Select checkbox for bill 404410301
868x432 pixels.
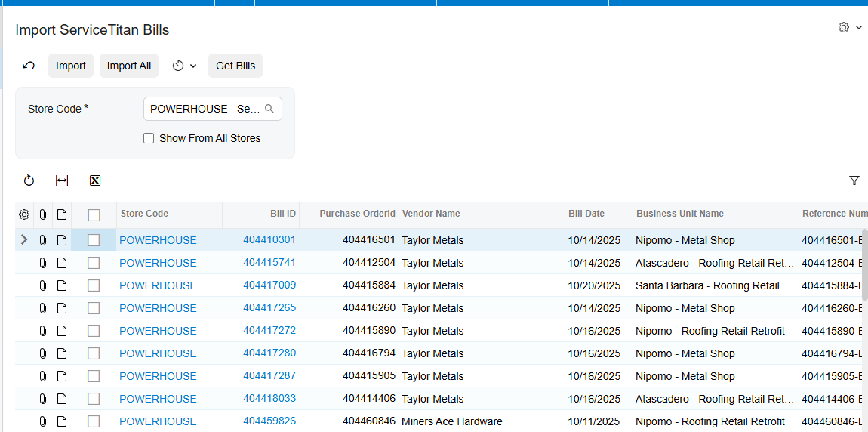pyautogui.click(x=94, y=240)
